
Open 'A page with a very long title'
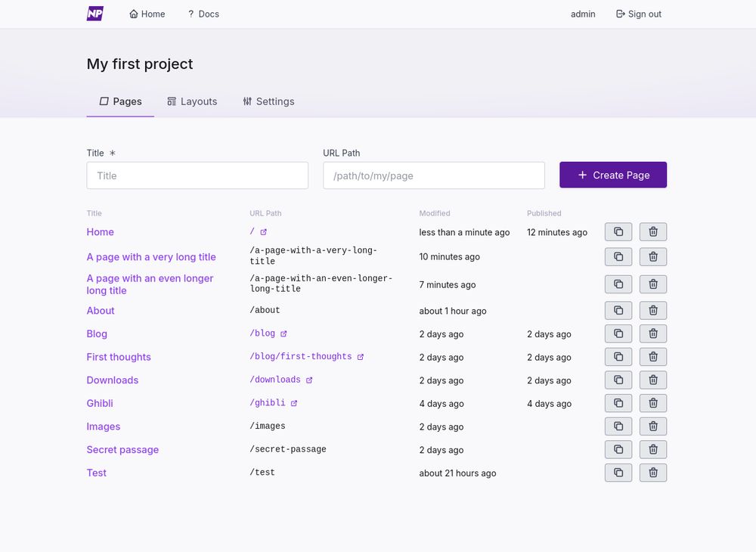pos(151,257)
